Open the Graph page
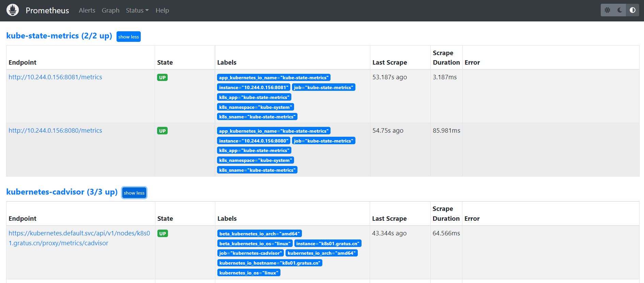Screen dimensions: 644x283 pyautogui.click(x=110, y=11)
